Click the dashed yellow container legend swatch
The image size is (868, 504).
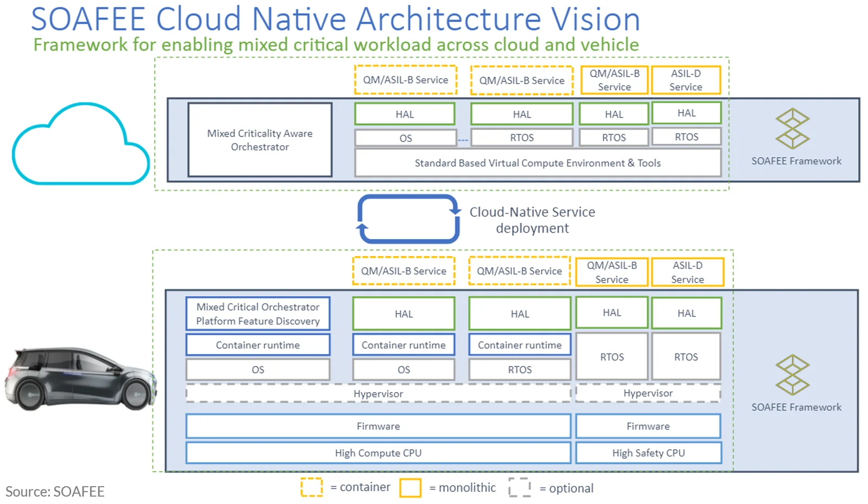pos(312,487)
